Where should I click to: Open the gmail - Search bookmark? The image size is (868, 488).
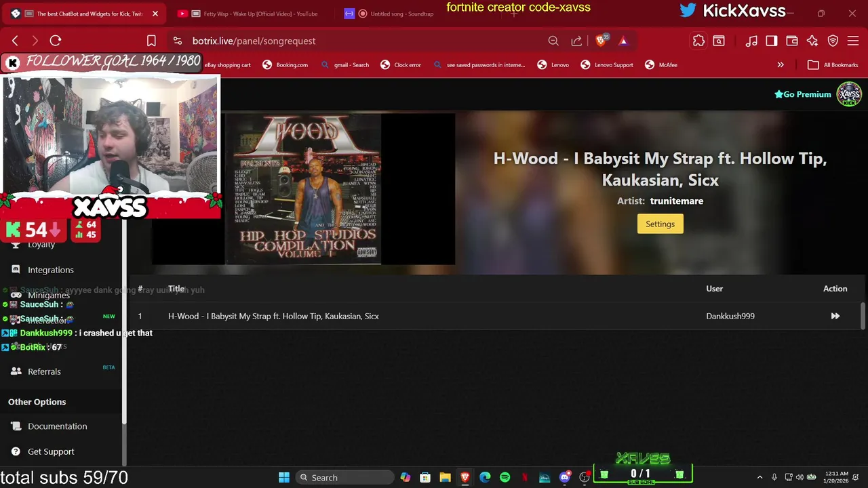point(345,65)
